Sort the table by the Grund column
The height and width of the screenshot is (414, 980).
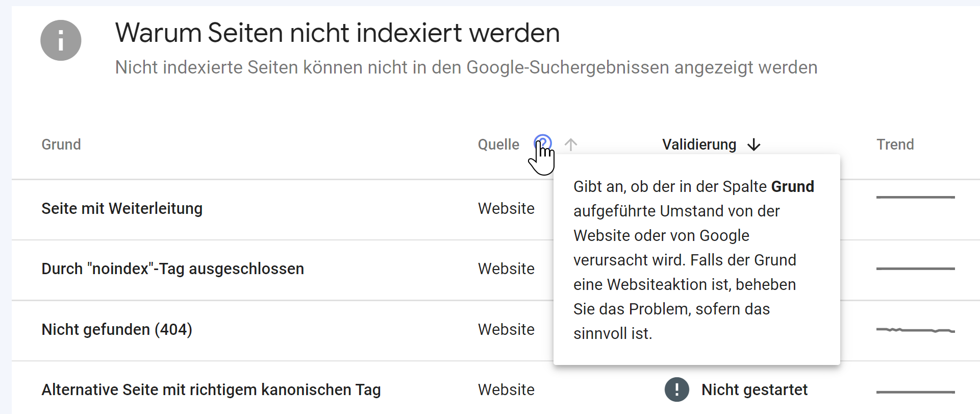click(x=61, y=144)
